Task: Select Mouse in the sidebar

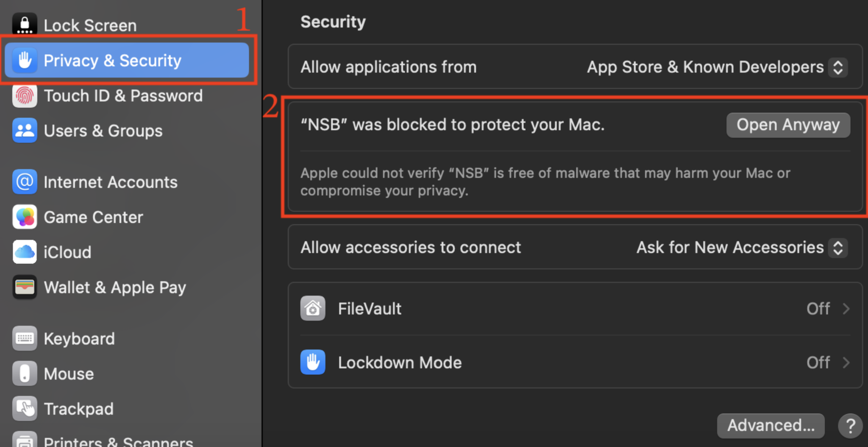Action: click(x=69, y=374)
